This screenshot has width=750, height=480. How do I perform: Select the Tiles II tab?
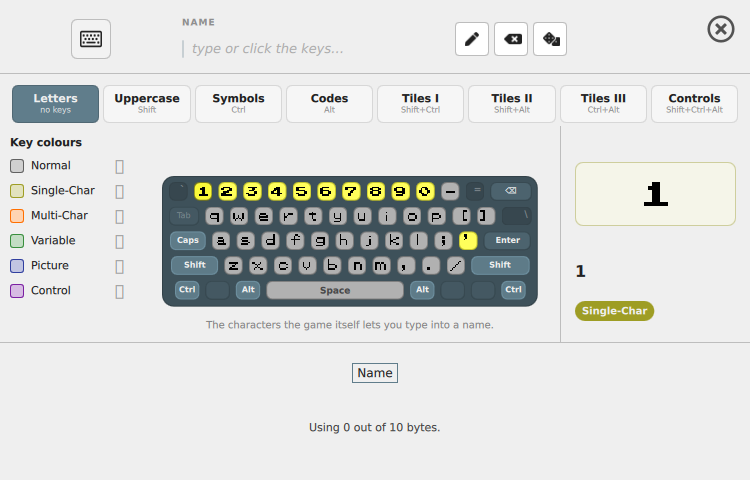coord(512,104)
